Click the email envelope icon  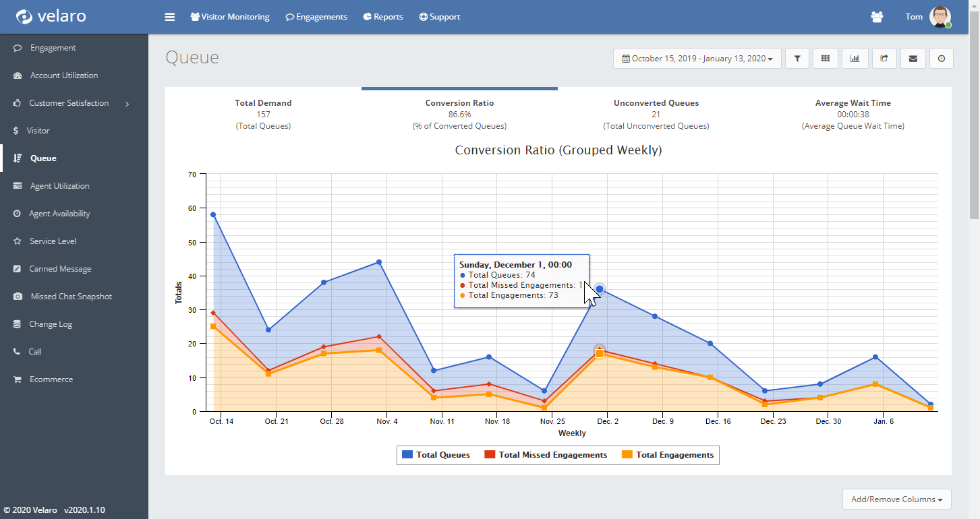click(x=913, y=59)
